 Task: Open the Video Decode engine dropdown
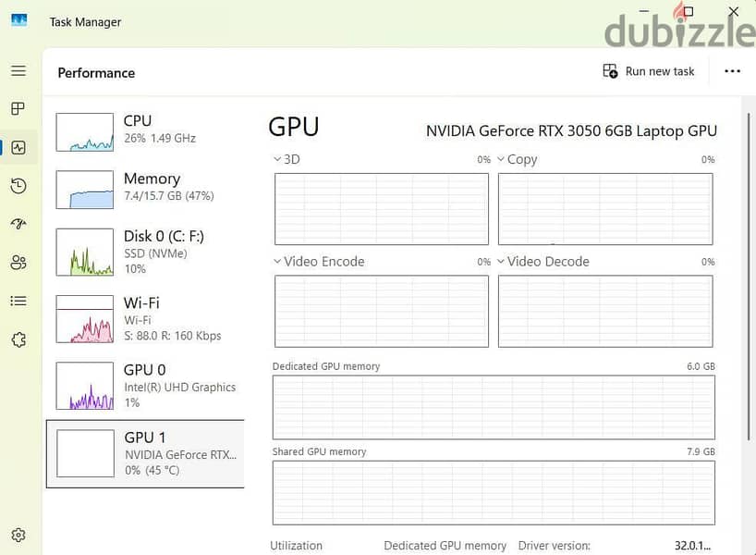coord(543,262)
